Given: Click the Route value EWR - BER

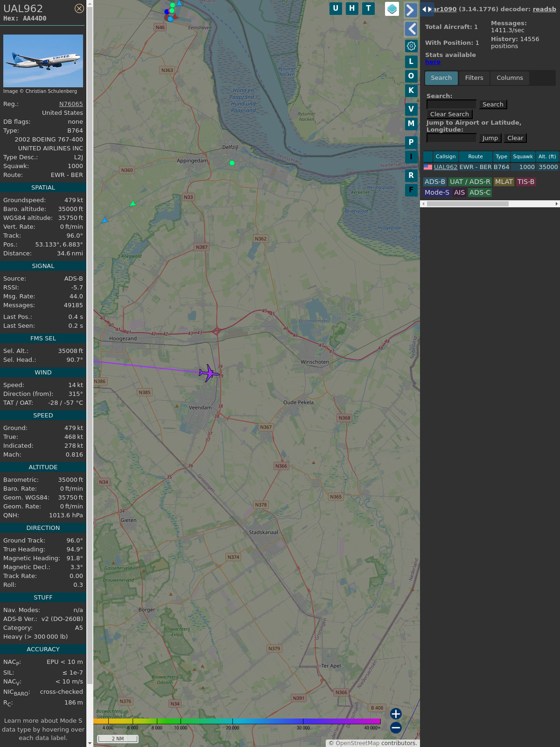Looking at the screenshot, I should point(67,175).
